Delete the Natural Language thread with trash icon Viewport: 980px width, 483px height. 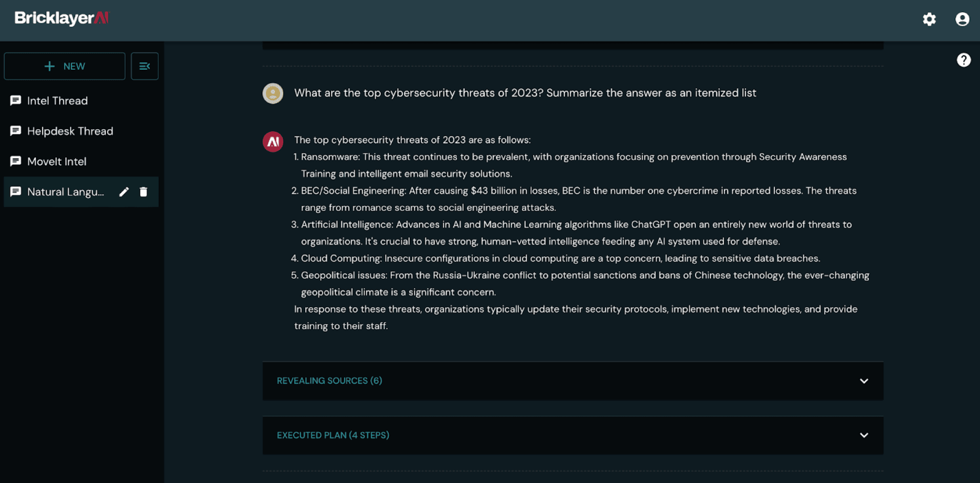point(143,192)
